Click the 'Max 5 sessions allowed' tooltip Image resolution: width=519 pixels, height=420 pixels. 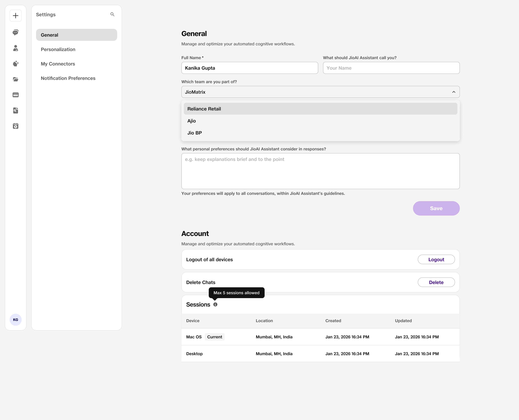pos(237,293)
